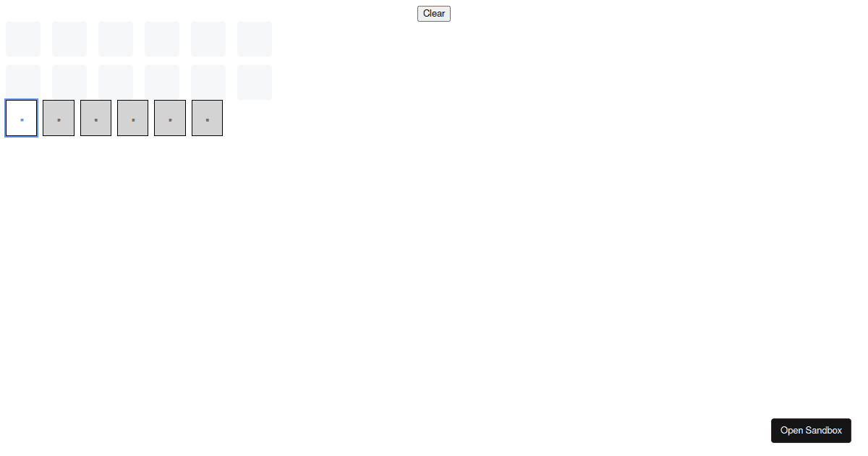Click first light placeholder tile in top row
This screenshot has height=456, width=868.
23,39
